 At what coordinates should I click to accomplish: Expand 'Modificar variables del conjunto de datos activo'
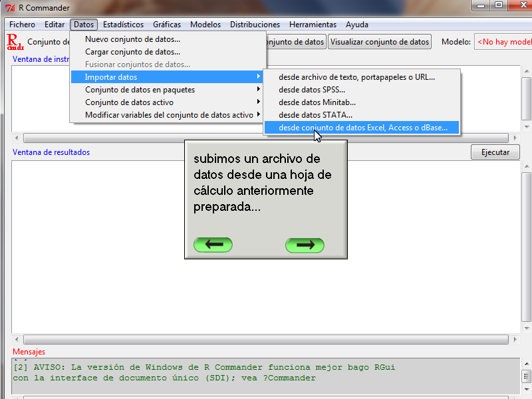[169, 115]
